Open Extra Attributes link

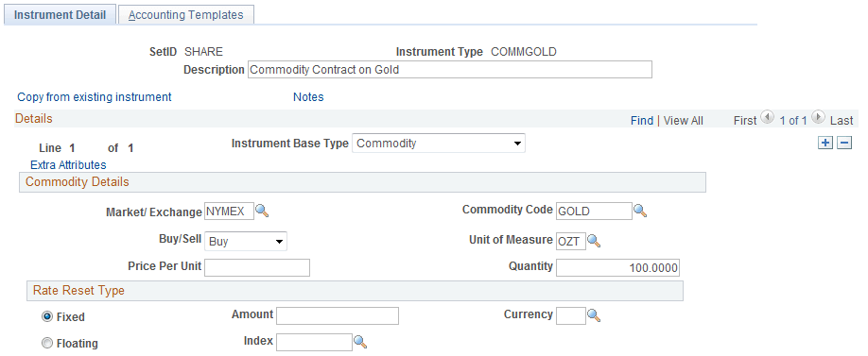coord(68,164)
